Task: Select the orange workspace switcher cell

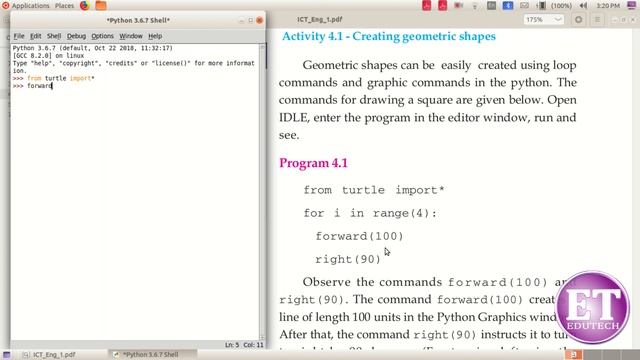Action: [573, 355]
